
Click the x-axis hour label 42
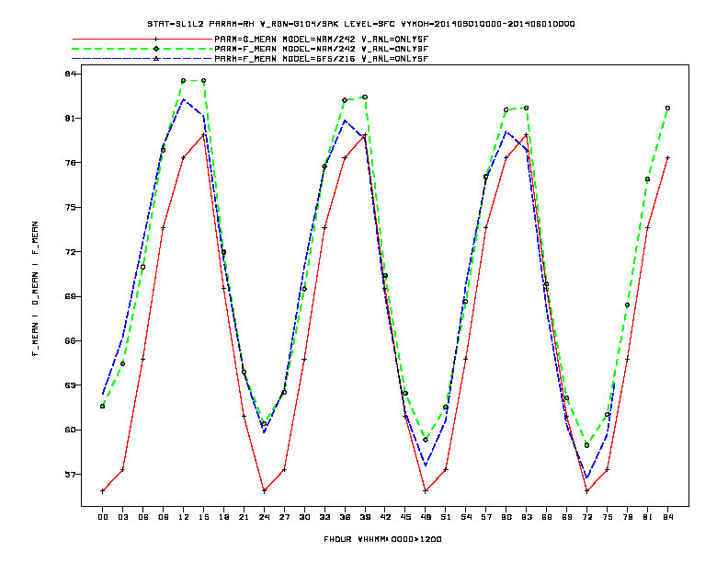[385, 517]
